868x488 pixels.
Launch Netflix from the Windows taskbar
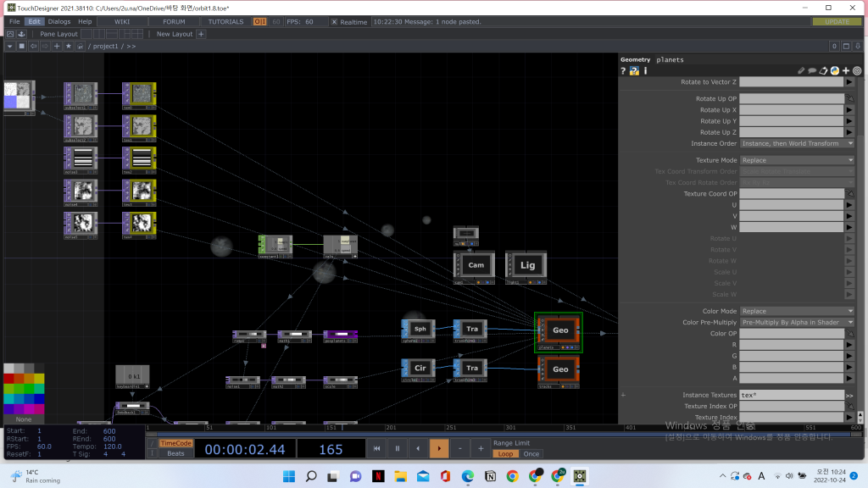pos(378,475)
